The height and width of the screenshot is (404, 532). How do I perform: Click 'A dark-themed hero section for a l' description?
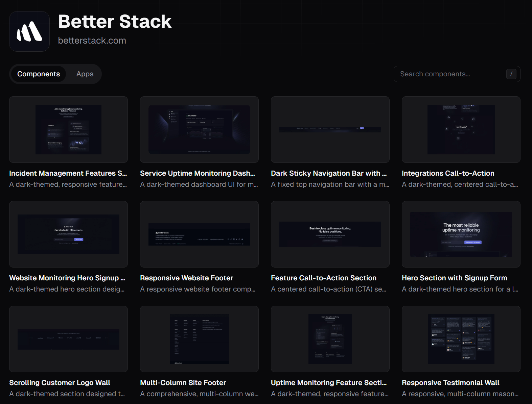click(x=460, y=289)
